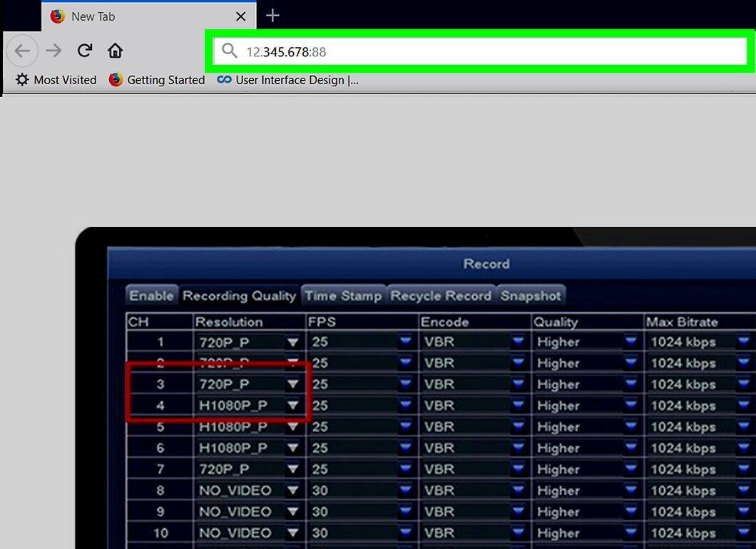Click channel number 6 cell
The height and width of the screenshot is (549, 756).
click(160, 448)
